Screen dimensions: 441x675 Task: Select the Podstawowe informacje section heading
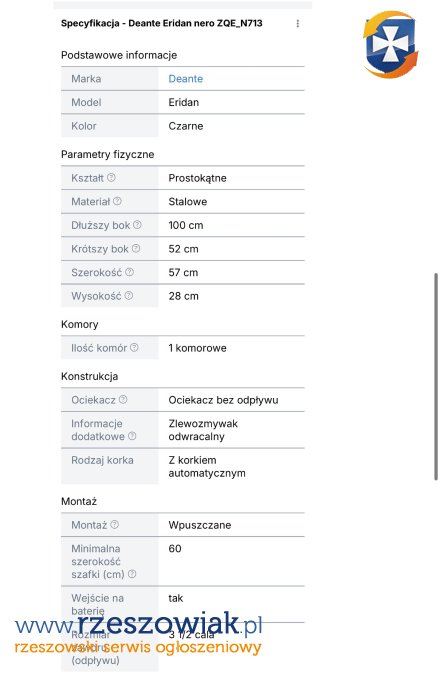pyautogui.click(x=119, y=55)
